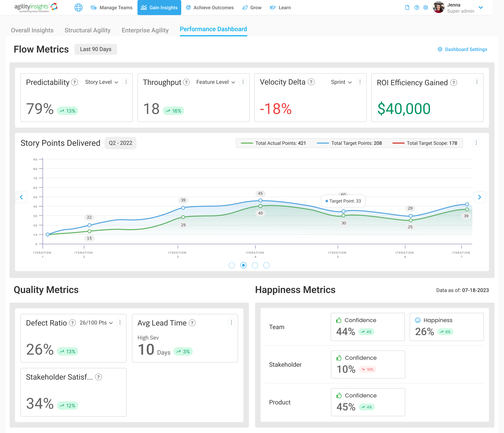Go to next chart page arrow
Image resolution: width=504 pixels, height=433 pixels.
click(480, 197)
